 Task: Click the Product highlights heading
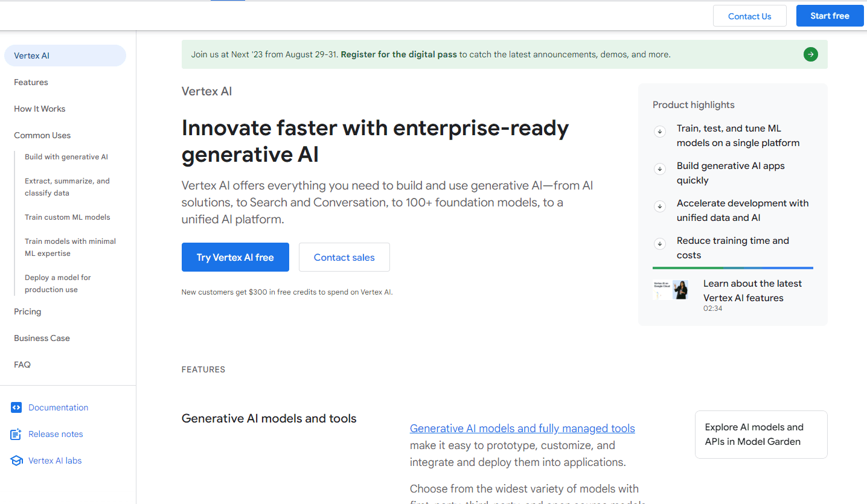click(694, 105)
